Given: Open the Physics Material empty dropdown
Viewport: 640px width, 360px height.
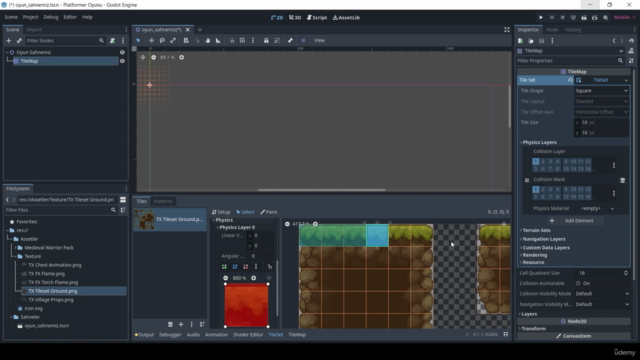Looking at the screenshot, I should click(597, 209).
